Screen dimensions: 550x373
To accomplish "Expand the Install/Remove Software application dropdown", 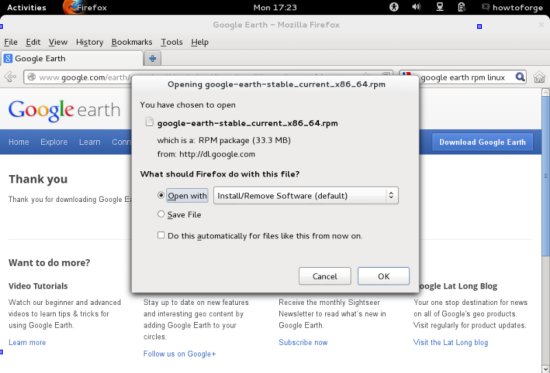I will (306, 195).
